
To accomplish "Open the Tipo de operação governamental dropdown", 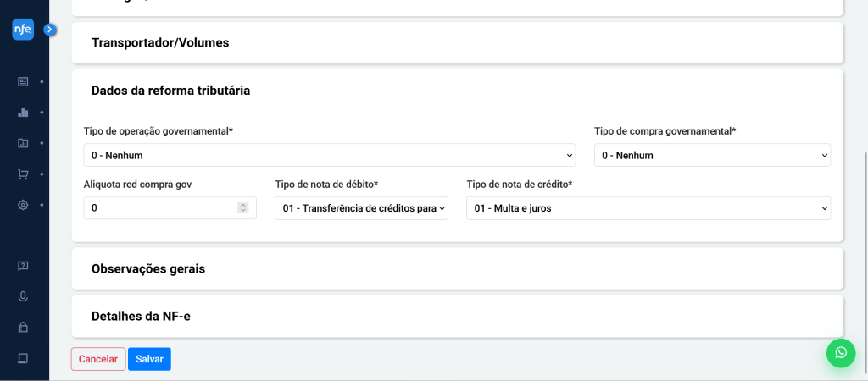I will click(x=329, y=155).
